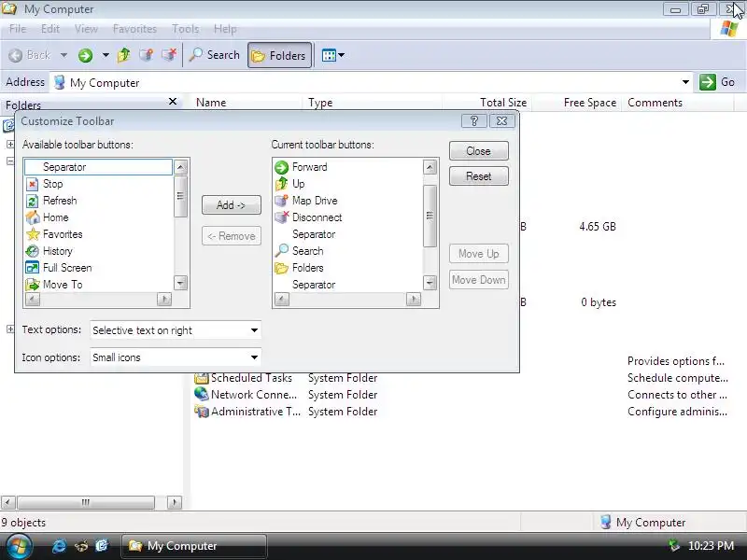Click right arrow of available list horizontal scrollbar
Image resolution: width=747 pixels, height=560 pixels.
pos(164,299)
